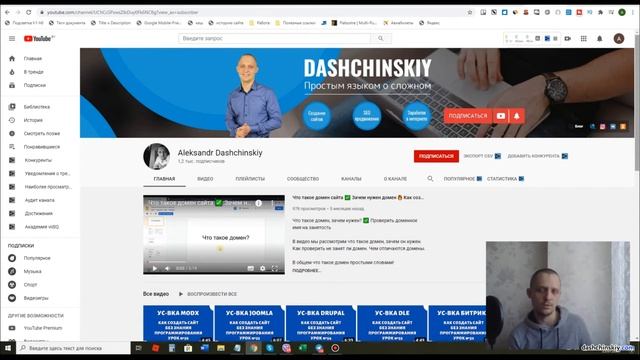Open the YouTube apps grid
The width and height of the screenshot is (640, 360).
point(584,38)
